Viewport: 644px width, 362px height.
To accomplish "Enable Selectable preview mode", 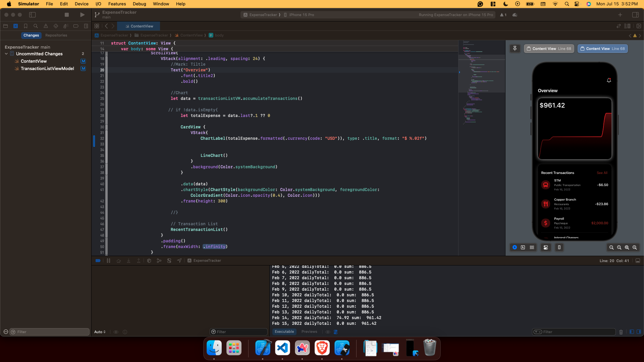I will point(523,247).
